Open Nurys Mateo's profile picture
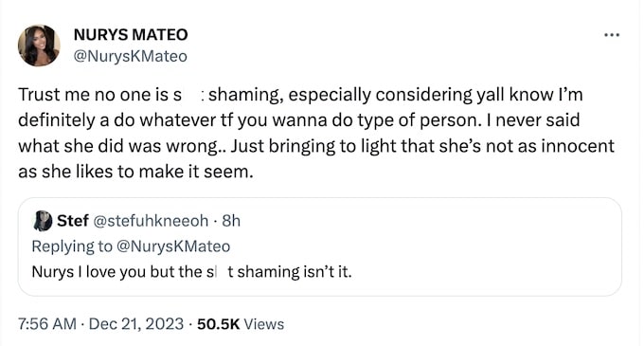Screen dimensions: 644x346 click(x=39, y=46)
